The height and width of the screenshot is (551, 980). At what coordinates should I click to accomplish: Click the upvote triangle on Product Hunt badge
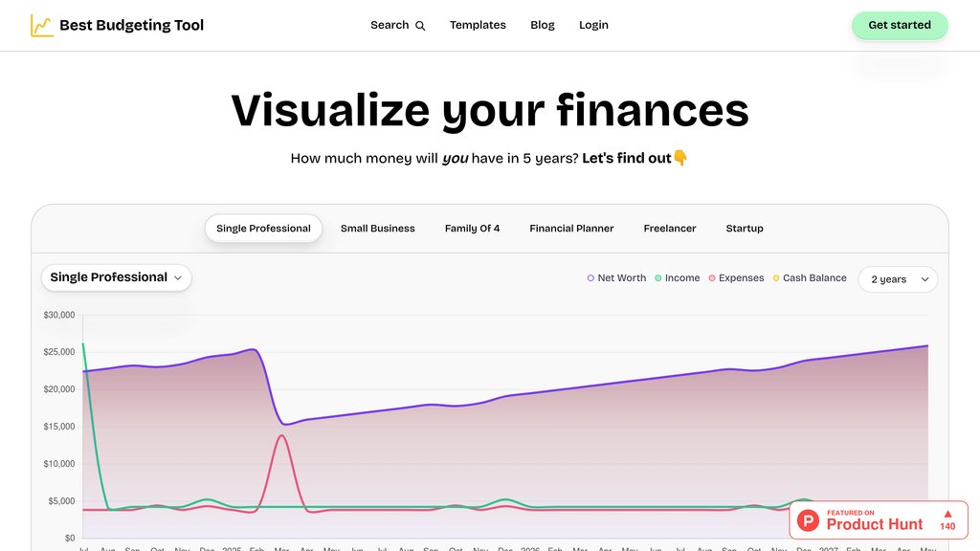tap(946, 517)
